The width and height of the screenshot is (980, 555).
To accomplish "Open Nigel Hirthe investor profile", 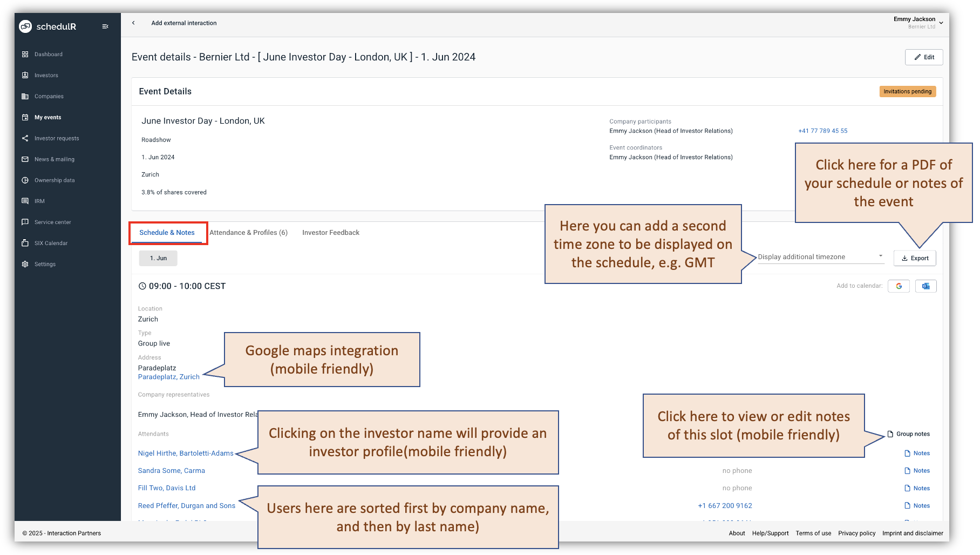I will click(186, 454).
